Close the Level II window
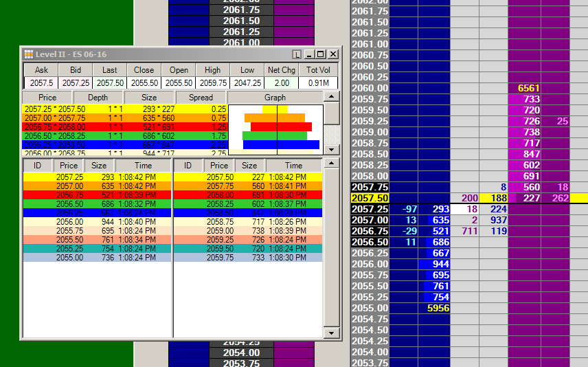588x367 pixels. point(333,54)
